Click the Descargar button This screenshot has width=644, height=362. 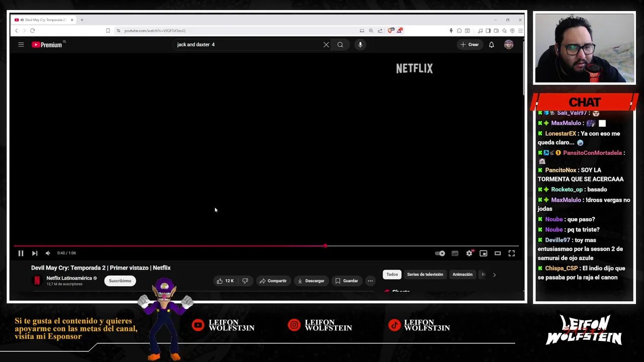311,281
